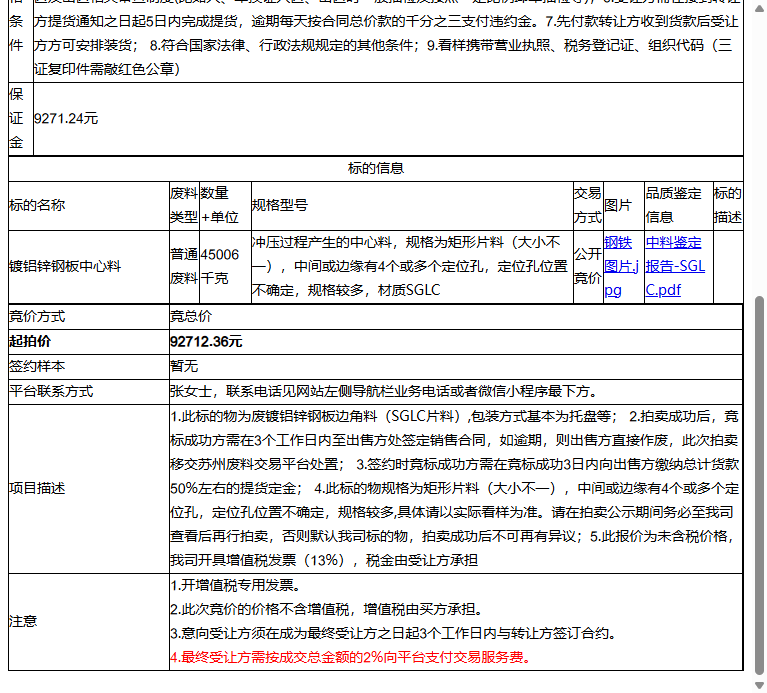Click the deposit amount 9271.24元
767x693 pixels.
point(66,118)
